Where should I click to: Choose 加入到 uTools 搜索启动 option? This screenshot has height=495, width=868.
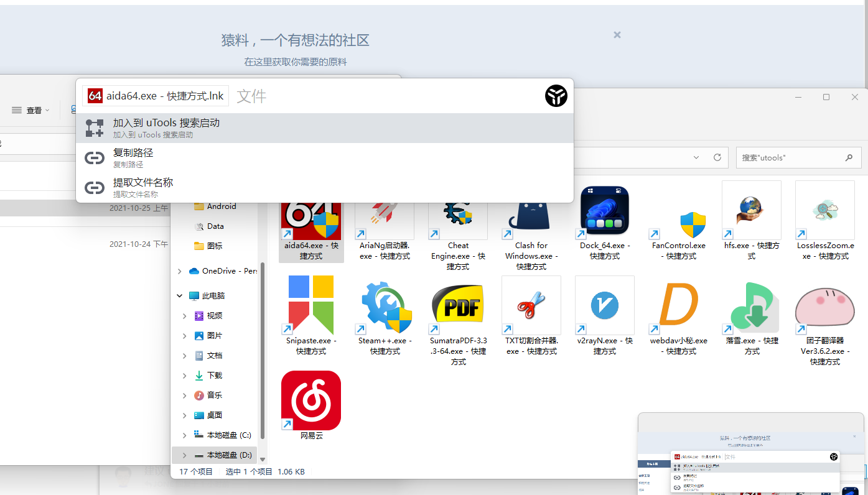point(325,128)
